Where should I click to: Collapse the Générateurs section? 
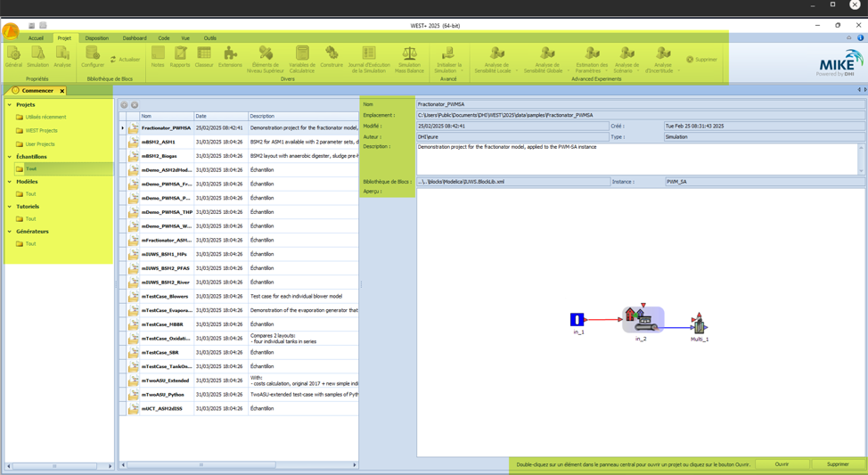10,232
